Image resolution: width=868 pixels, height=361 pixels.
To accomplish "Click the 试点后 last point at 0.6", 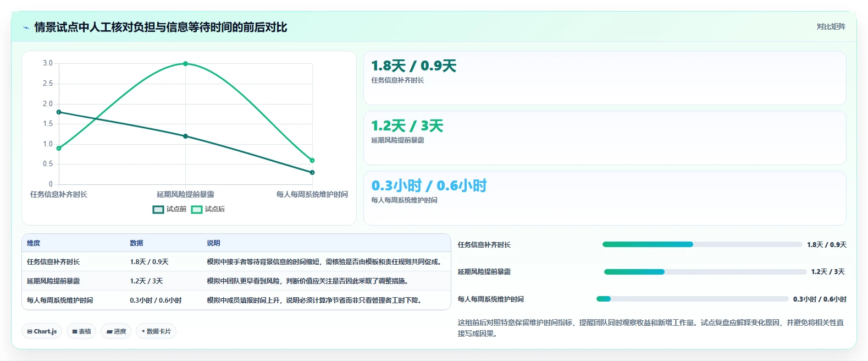I will 312,161.
